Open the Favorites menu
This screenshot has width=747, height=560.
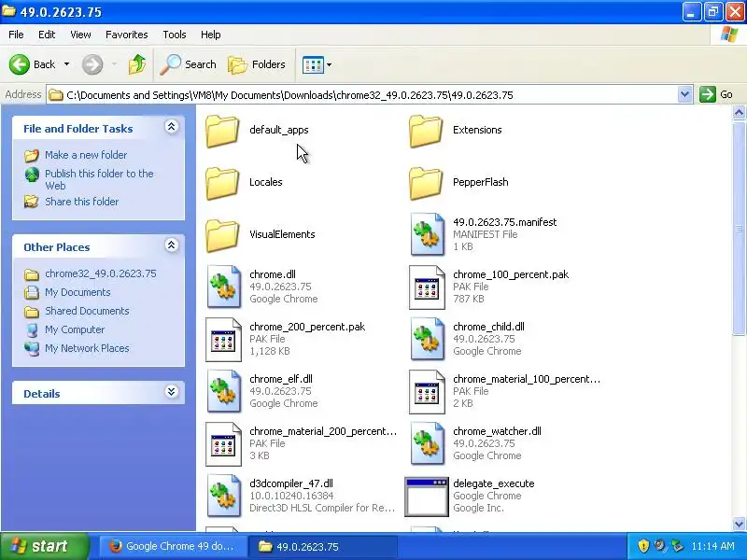tap(127, 35)
